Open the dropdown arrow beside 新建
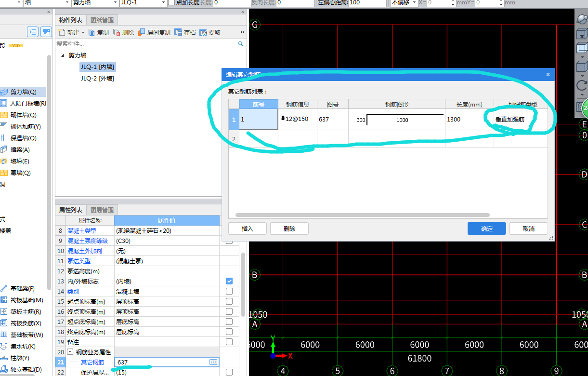Viewport: 588px width, 376px height. 83,33
